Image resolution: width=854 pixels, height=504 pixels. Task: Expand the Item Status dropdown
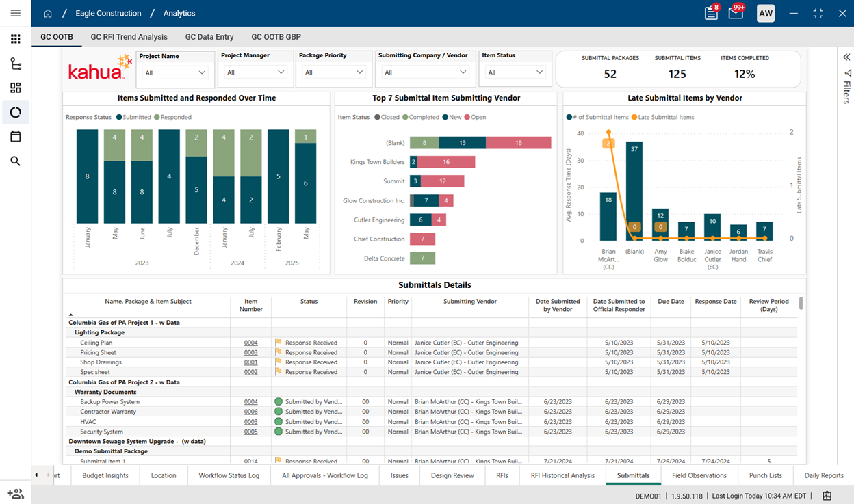tap(515, 72)
